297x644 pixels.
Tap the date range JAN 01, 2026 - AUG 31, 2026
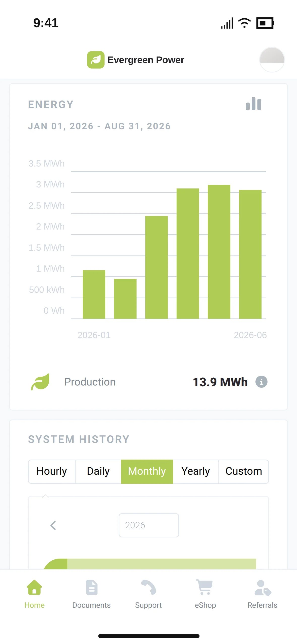click(x=99, y=126)
